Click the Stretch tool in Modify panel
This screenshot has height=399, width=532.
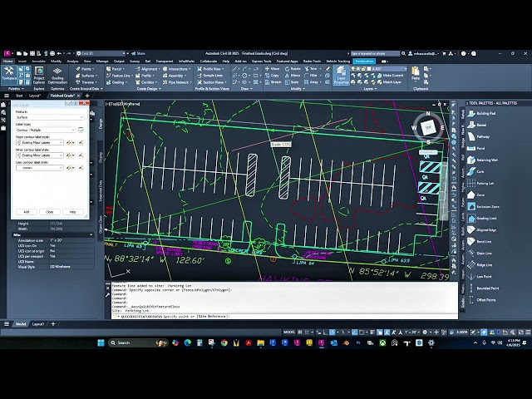click(273, 82)
